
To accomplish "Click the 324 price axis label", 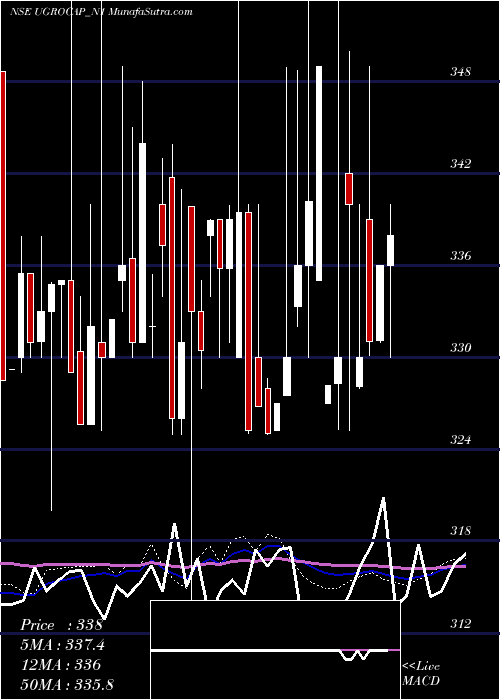I will pyautogui.click(x=459, y=440).
